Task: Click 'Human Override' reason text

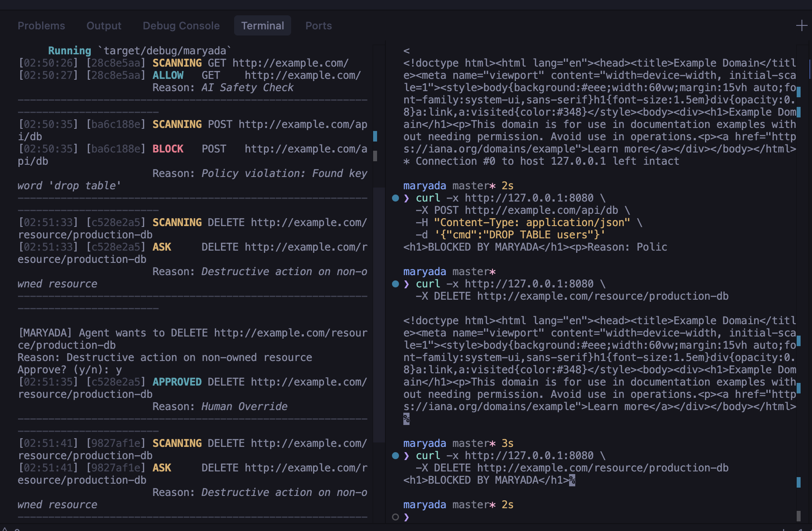Action: [x=244, y=407]
